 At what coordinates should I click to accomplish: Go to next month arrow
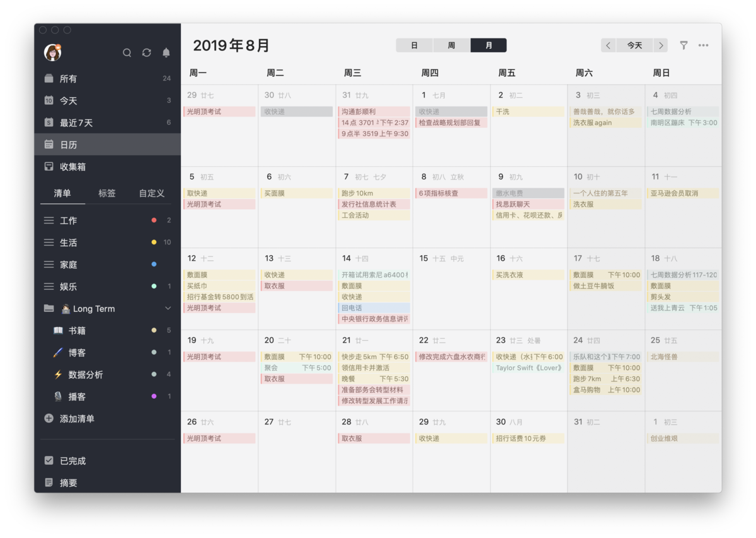point(661,45)
